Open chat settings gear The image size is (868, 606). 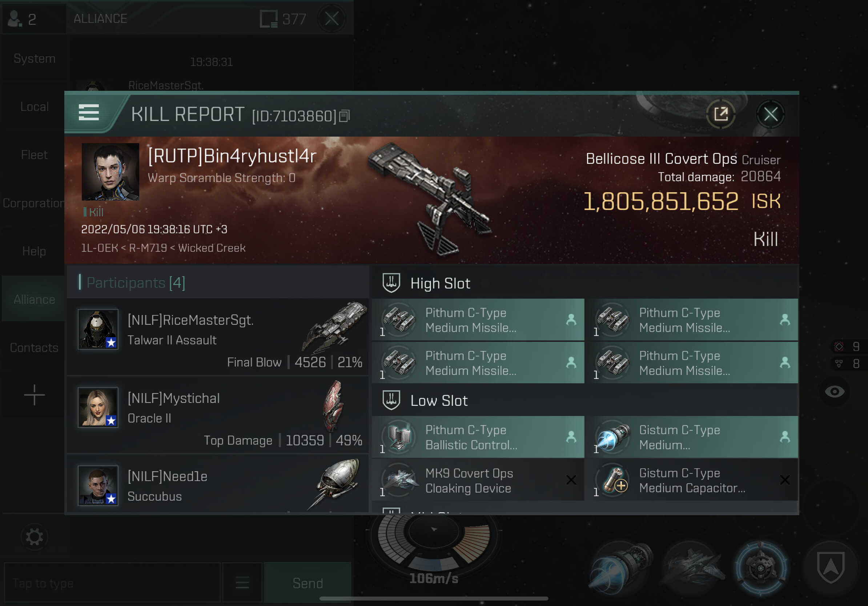click(x=35, y=537)
